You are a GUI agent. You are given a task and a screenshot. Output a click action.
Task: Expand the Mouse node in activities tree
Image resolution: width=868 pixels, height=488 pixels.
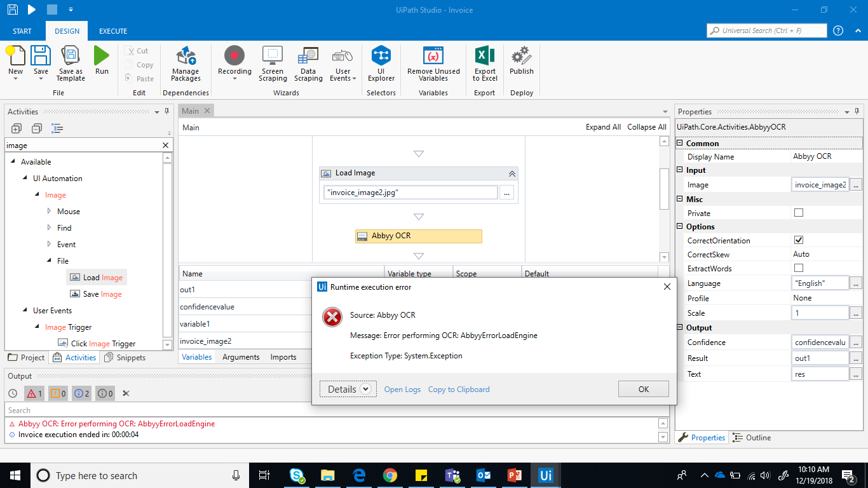(x=50, y=211)
